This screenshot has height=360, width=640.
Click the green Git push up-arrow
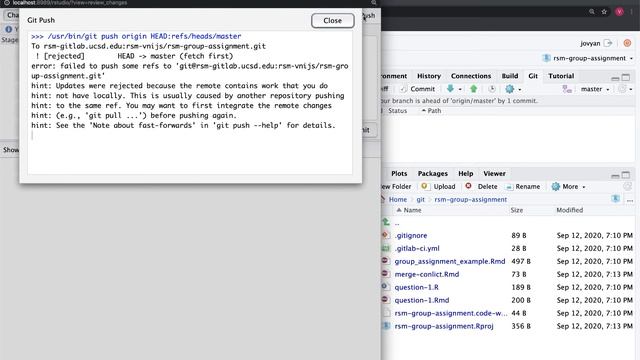coord(473,89)
